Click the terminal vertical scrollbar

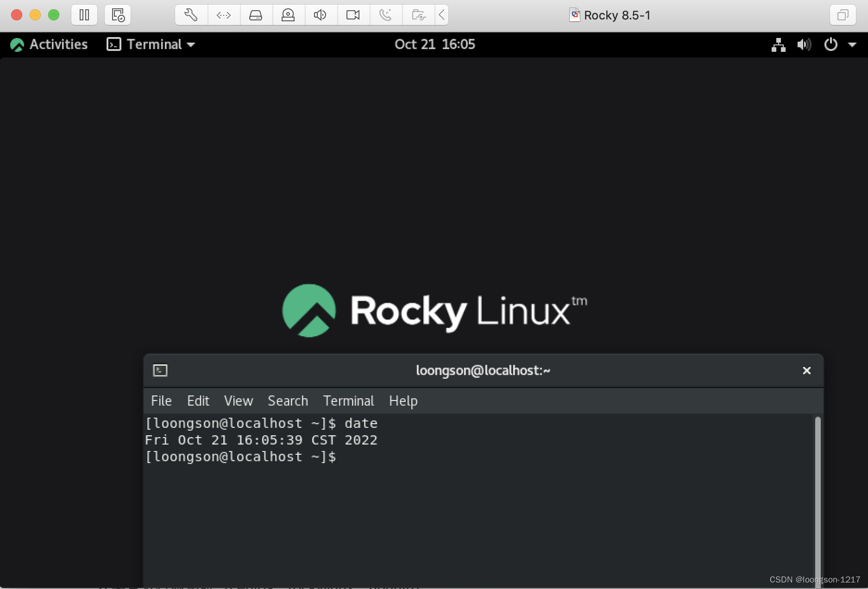(818, 501)
